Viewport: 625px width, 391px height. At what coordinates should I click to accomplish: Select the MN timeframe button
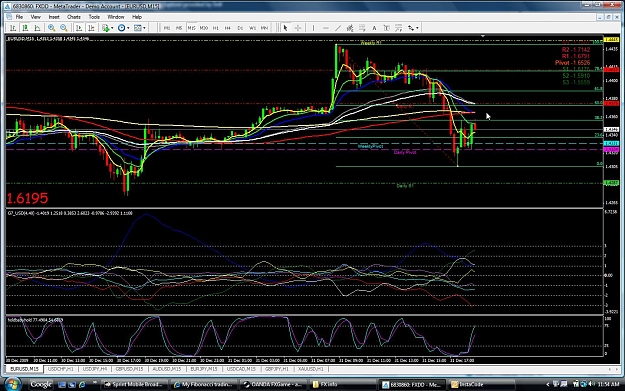(264, 28)
